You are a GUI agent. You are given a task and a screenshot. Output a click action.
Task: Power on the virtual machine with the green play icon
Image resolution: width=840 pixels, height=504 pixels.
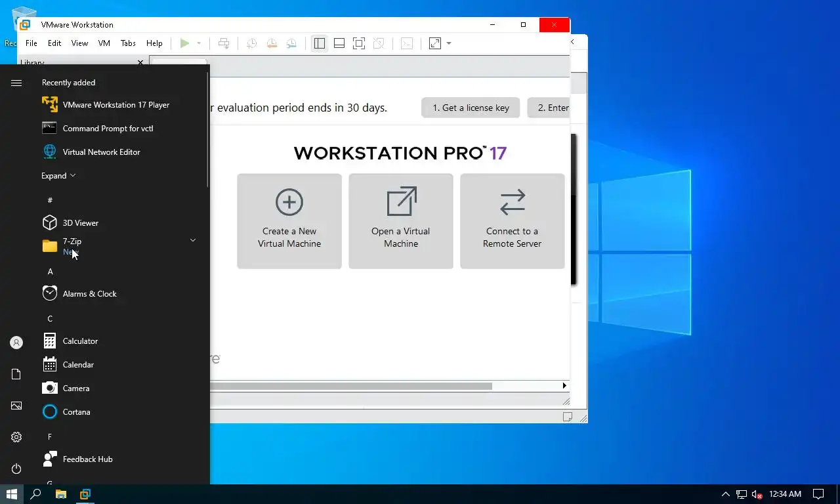pos(184,43)
